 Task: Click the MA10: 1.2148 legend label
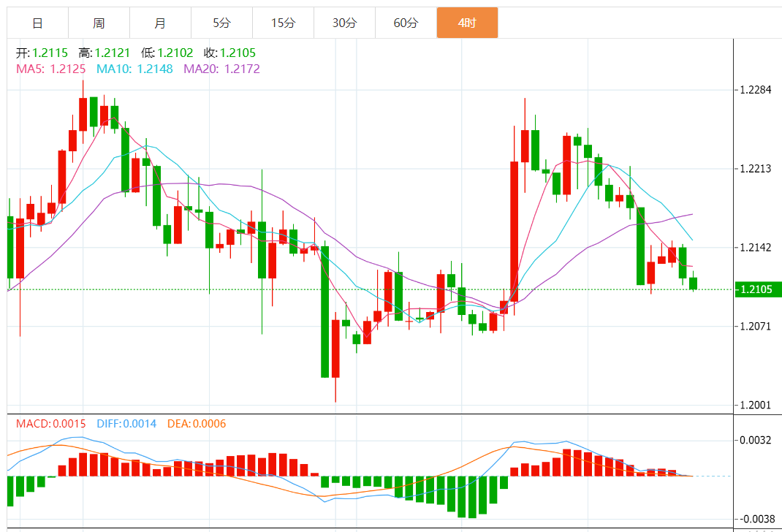pos(134,69)
